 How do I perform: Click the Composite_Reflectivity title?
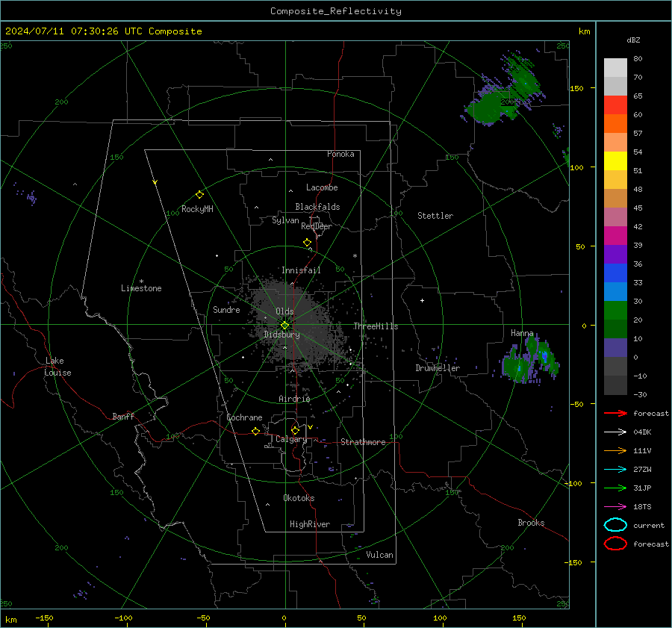pos(335,11)
